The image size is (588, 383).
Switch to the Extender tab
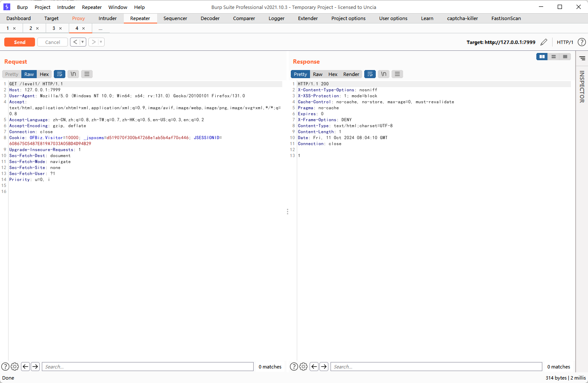coord(308,18)
